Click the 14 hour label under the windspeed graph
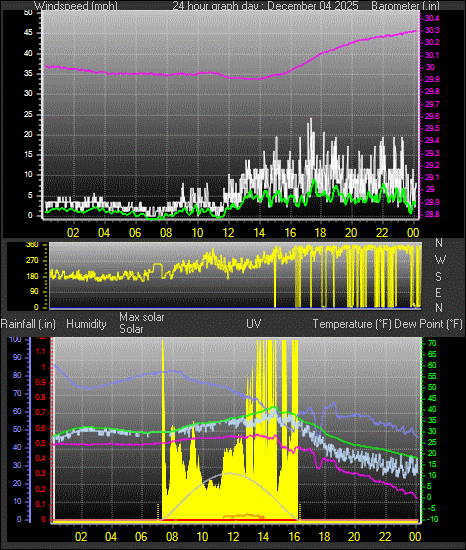 pos(259,233)
